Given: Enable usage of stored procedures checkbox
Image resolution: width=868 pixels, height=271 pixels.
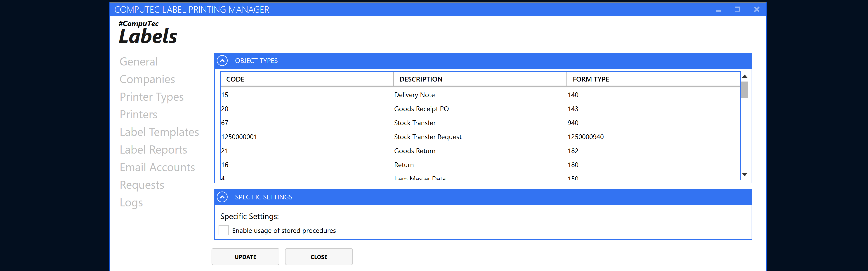Looking at the screenshot, I should click(x=224, y=230).
